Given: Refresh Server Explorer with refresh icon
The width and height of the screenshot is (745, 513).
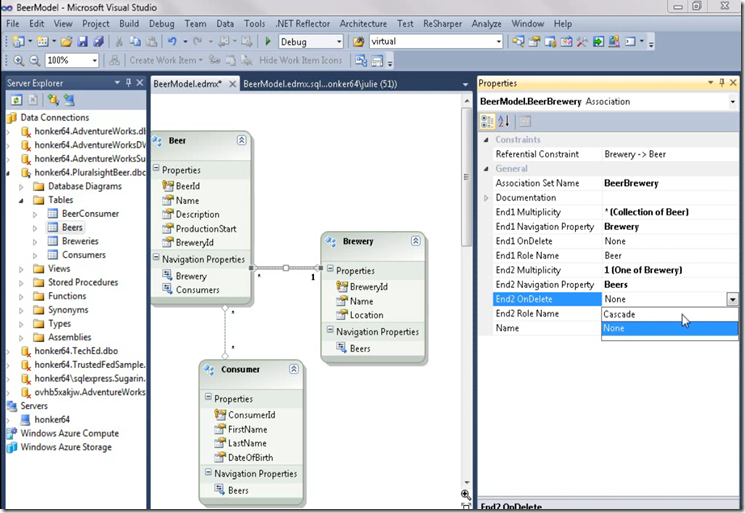Looking at the screenshot, I should [x=17, y=100].
